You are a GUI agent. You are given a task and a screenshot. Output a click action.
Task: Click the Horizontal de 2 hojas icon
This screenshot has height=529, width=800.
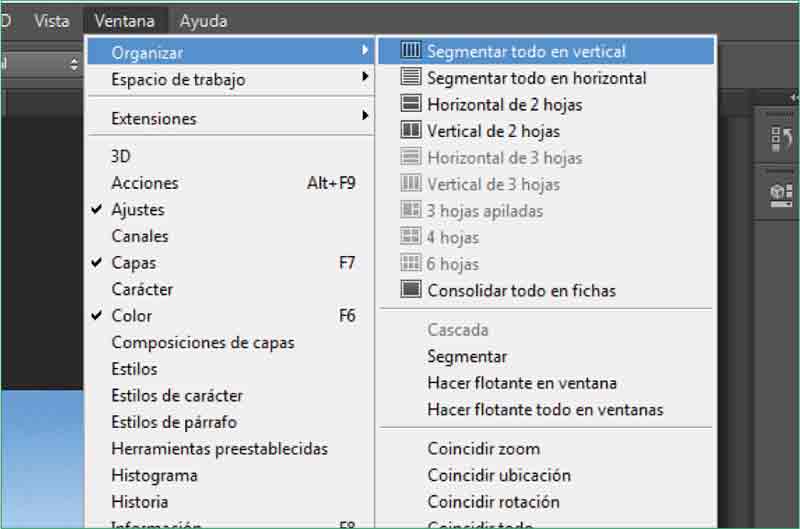[411, 104]
